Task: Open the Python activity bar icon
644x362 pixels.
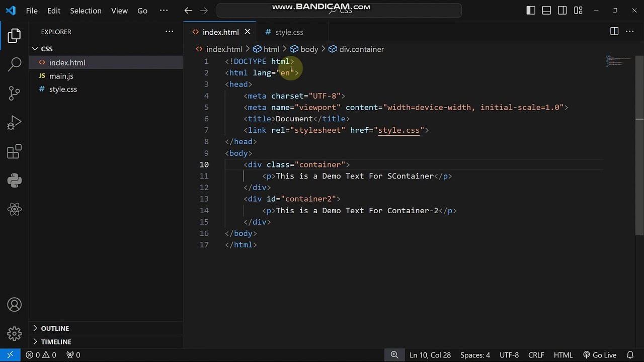Action: click(15, 180)
